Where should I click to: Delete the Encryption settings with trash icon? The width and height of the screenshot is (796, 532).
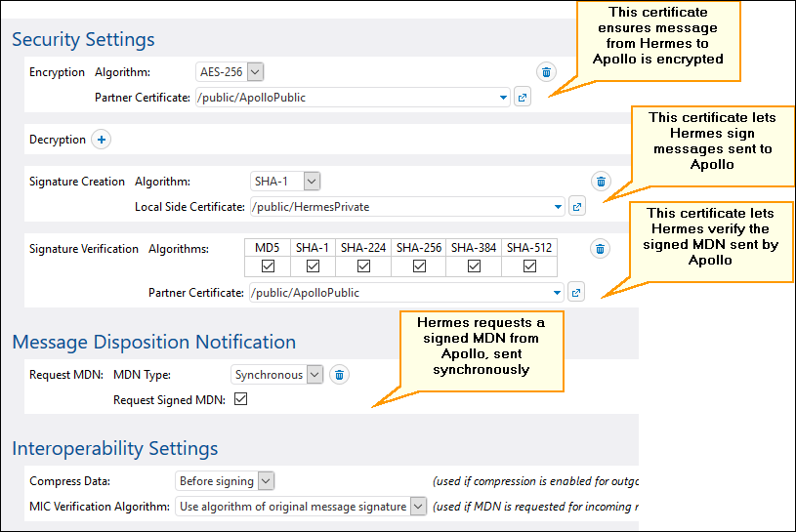pyautogui.click(x=547, y=72)
